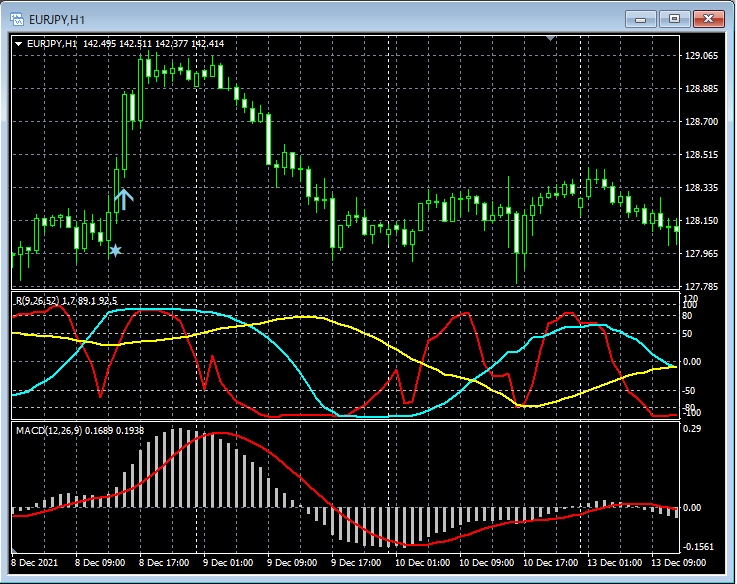
Task: Click the 129.065 price scale label
Action: (x=702, y=56)
